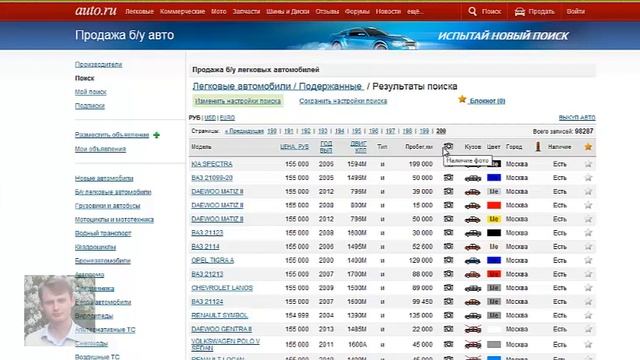Open photo icon for RENAULT SYMBOL row
The image size is (640, 360).
coord(448,315)
